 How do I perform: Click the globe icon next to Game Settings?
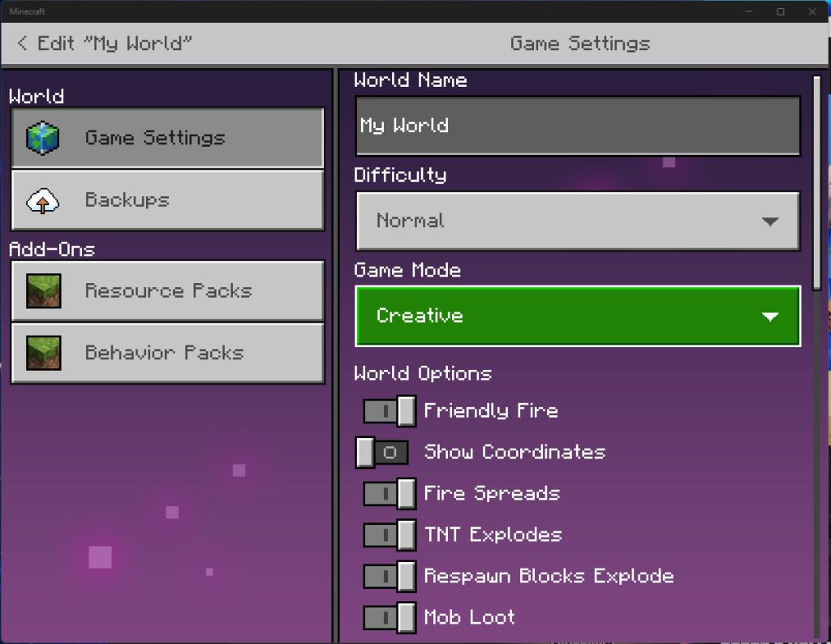(x=42, y=138)
